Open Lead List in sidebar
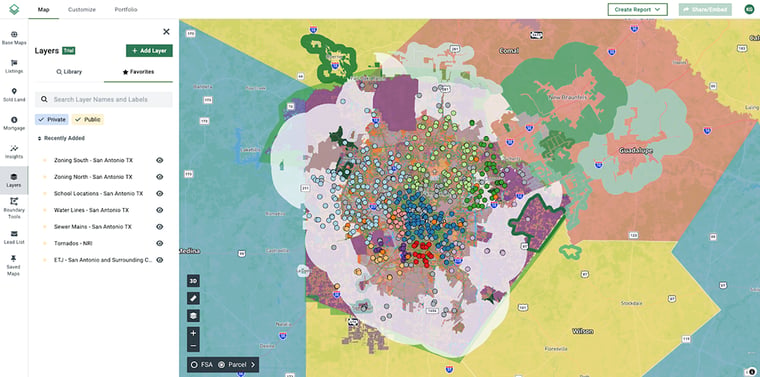This screenshot has height=377, width=760. pos(14,237)
